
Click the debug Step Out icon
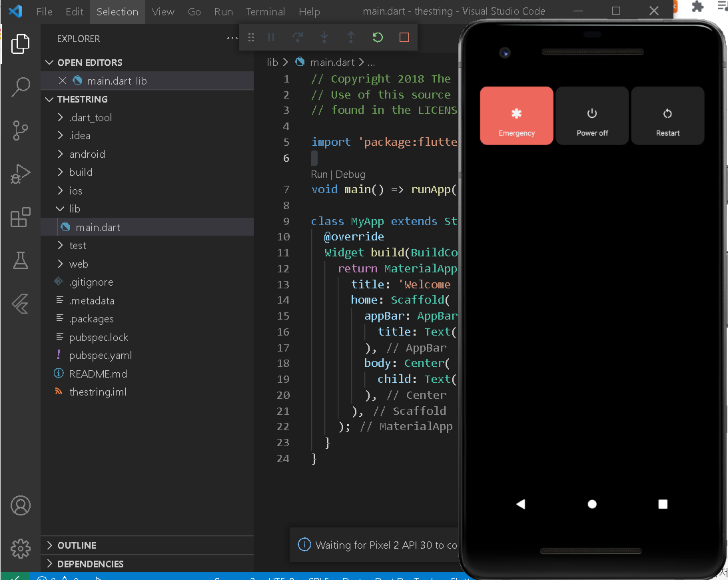point(351,37)
